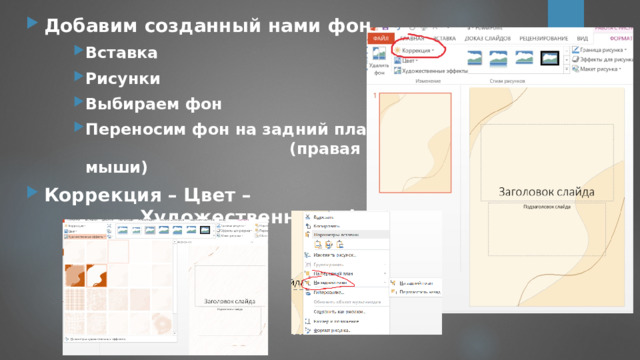Click the artistic effects gallery scrollbar
This screenshot has width=640, height=360.
pyautogui.click(x=175, y=288)
